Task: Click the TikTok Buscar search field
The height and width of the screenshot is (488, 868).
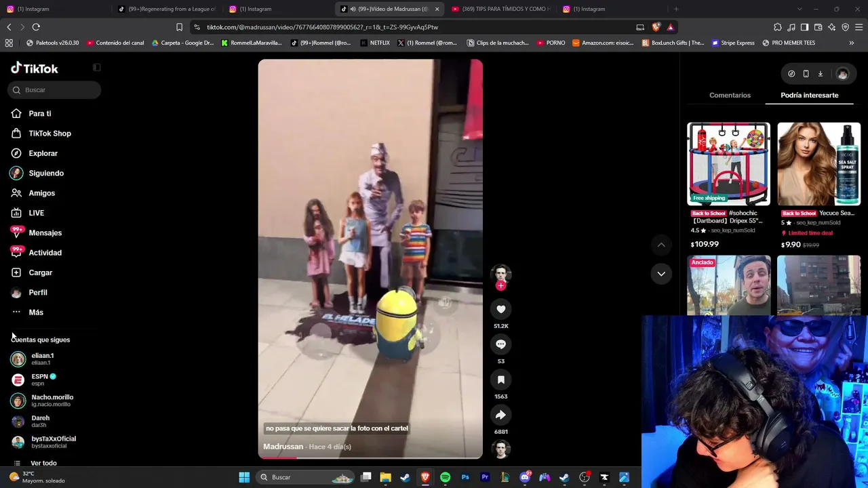Action: pos(56,90)
